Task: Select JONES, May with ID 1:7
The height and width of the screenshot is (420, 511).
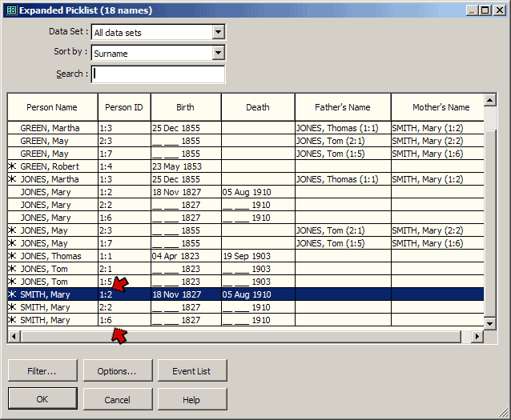Action: pyautogui.click(x=246, y=243)
